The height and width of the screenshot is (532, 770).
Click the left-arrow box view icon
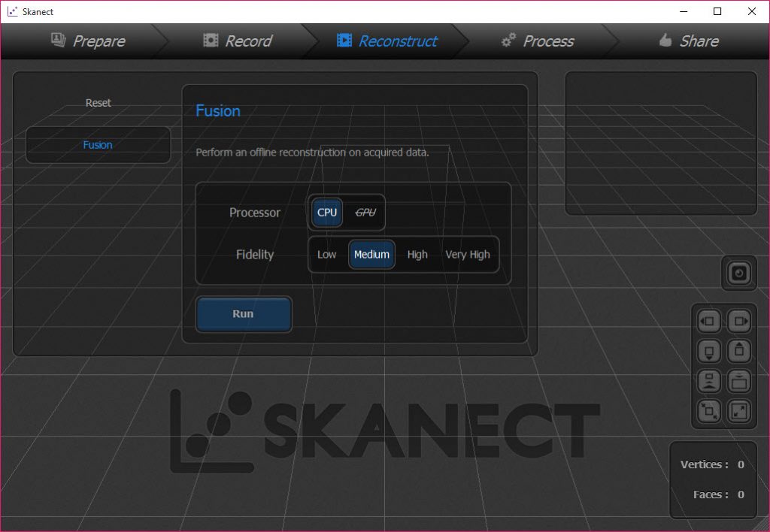click(709, 322)
